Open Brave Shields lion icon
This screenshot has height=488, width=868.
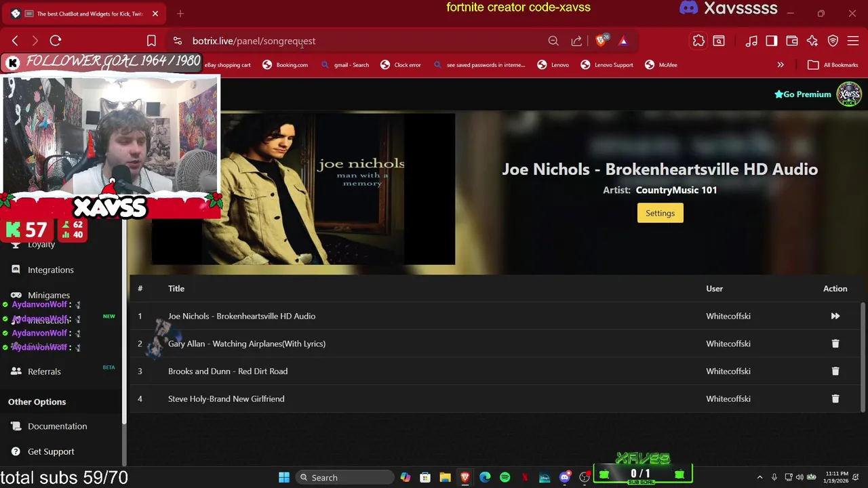click(600, 41)
